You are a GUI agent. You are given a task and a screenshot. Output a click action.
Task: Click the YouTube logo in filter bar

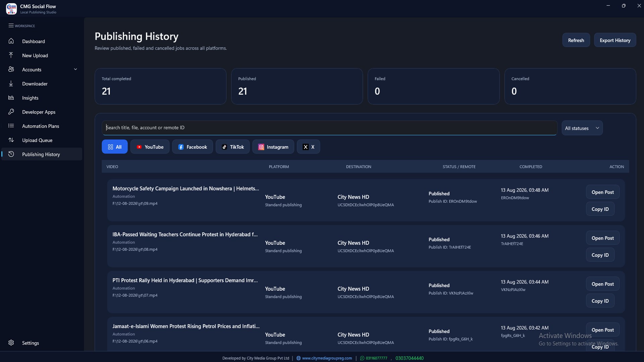(139, 147)
